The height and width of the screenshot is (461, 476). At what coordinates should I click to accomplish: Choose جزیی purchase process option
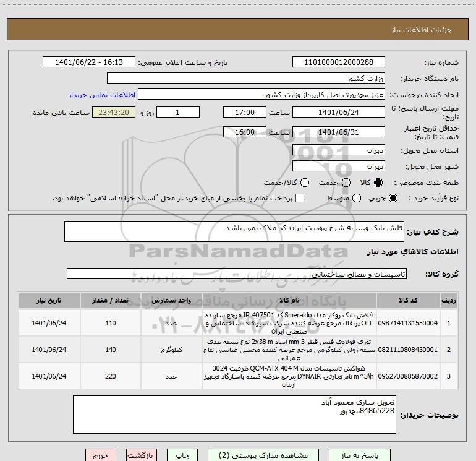point(393,198)
